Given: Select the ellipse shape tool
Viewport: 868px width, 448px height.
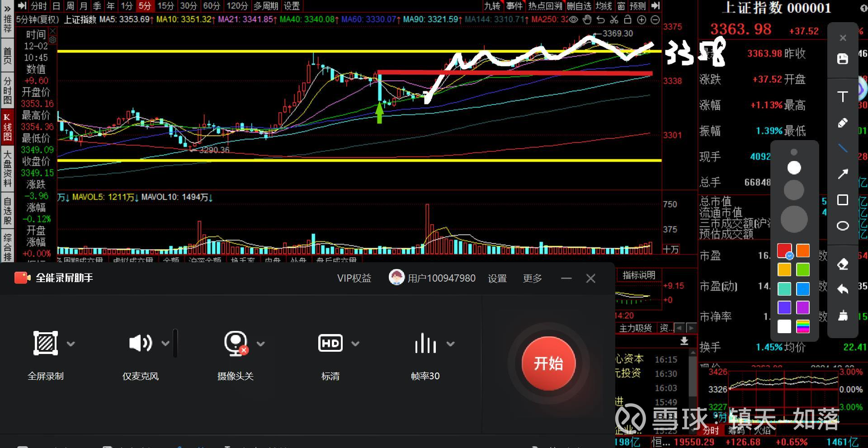Looking at the screenshot, I should click(843, 226).
